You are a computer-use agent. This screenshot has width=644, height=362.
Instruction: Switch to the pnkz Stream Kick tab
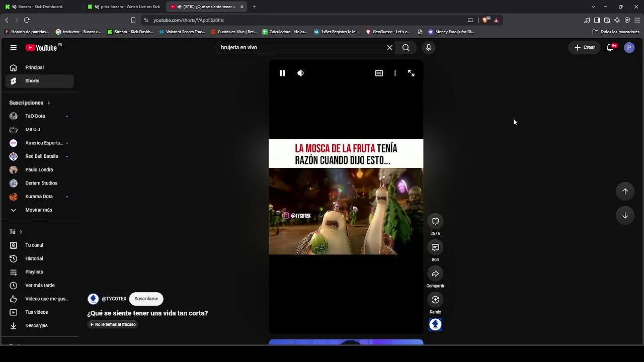point(124,7)
